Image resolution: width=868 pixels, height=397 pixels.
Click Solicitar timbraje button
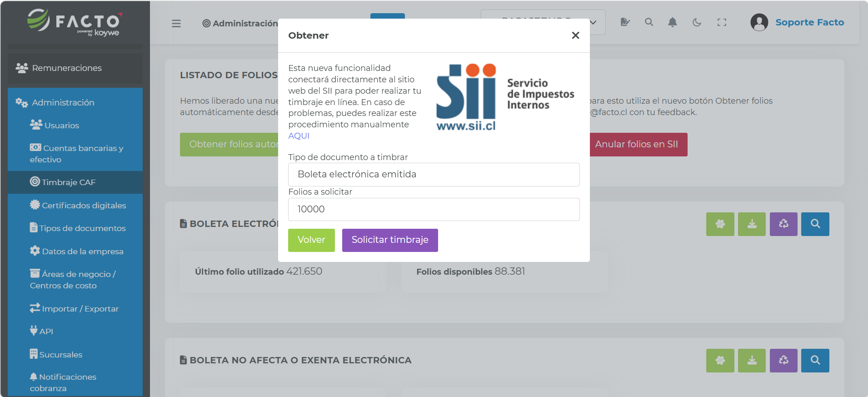click(x=390, y=240)
